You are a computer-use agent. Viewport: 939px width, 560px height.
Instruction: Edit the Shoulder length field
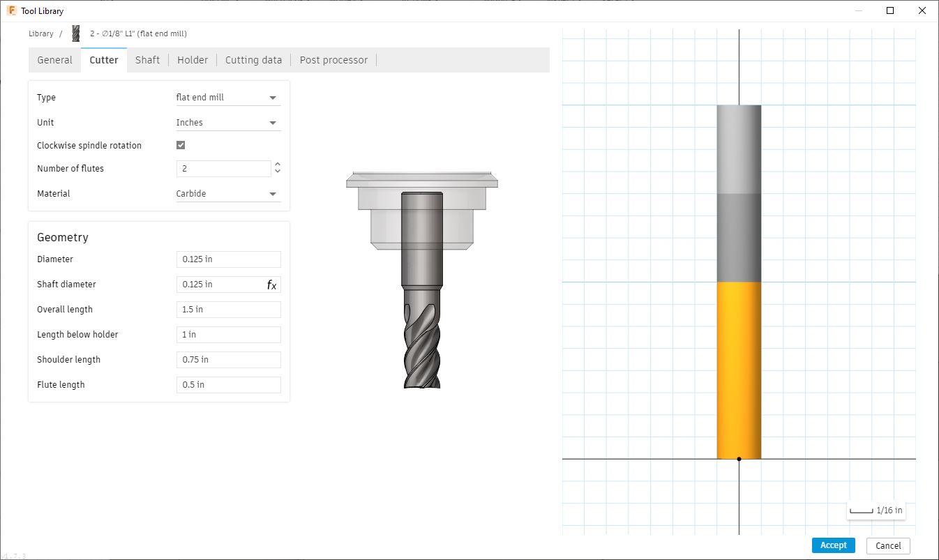click(x=229, y=360)
